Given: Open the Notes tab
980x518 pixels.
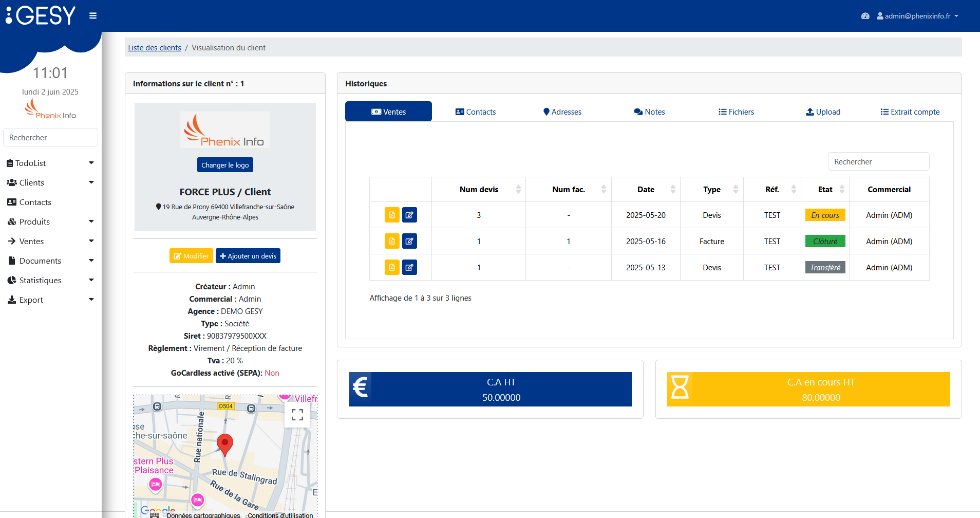Looking at the screenshot, I should 649,112.
